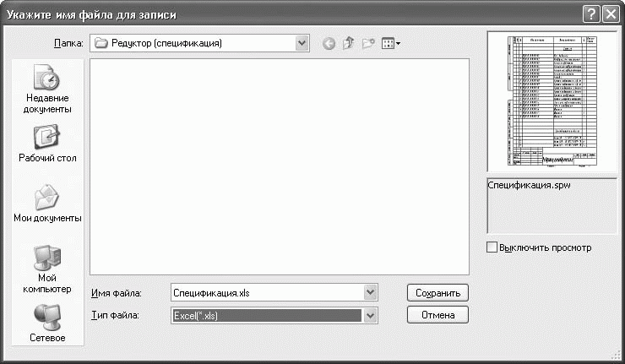Create a new folder
Screen dimensions: 625x364
point(368,43)
